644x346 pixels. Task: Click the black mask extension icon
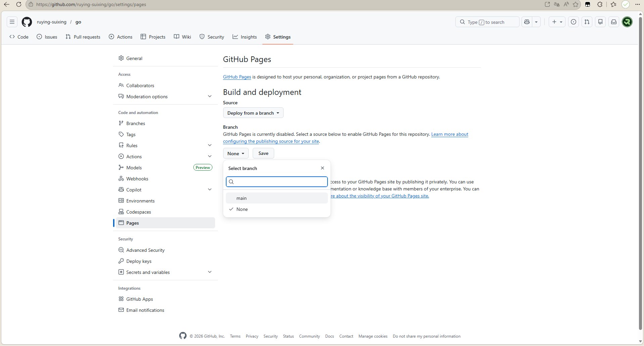point(588,4)
